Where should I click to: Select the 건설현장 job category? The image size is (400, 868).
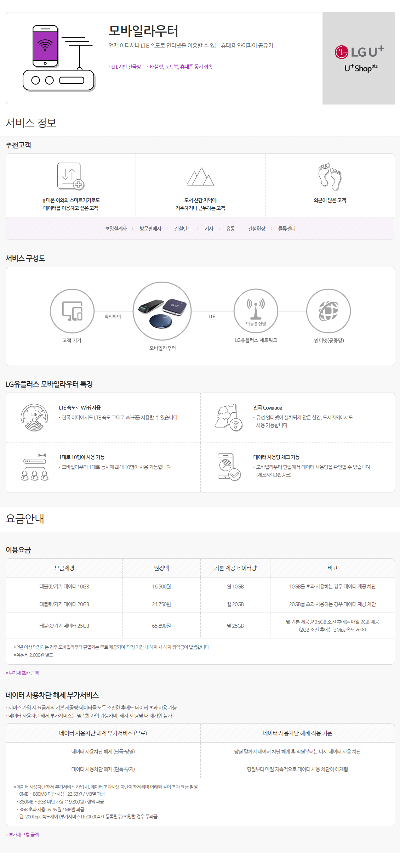pos(257,229)
